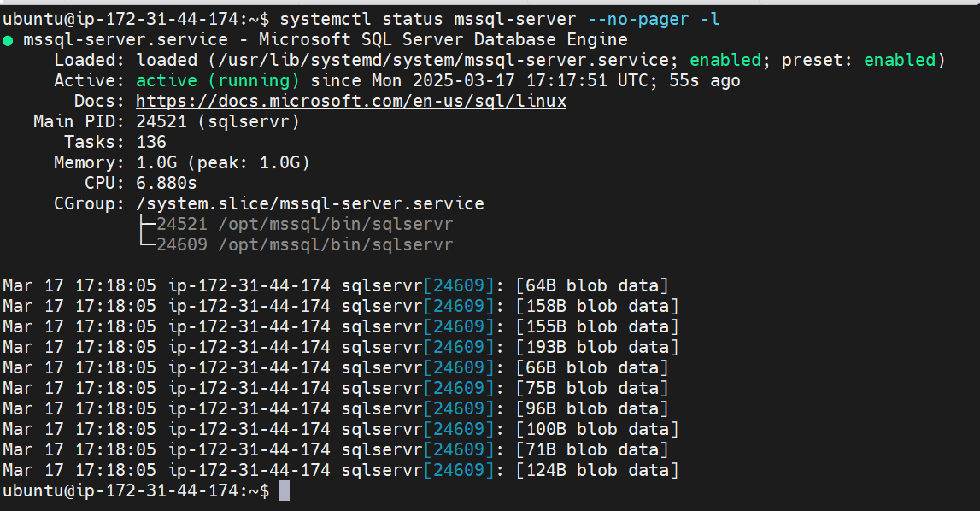Screen dimensions: 980x511
Task: Click the Tasks value 136
Action: (x=151, y=142)
